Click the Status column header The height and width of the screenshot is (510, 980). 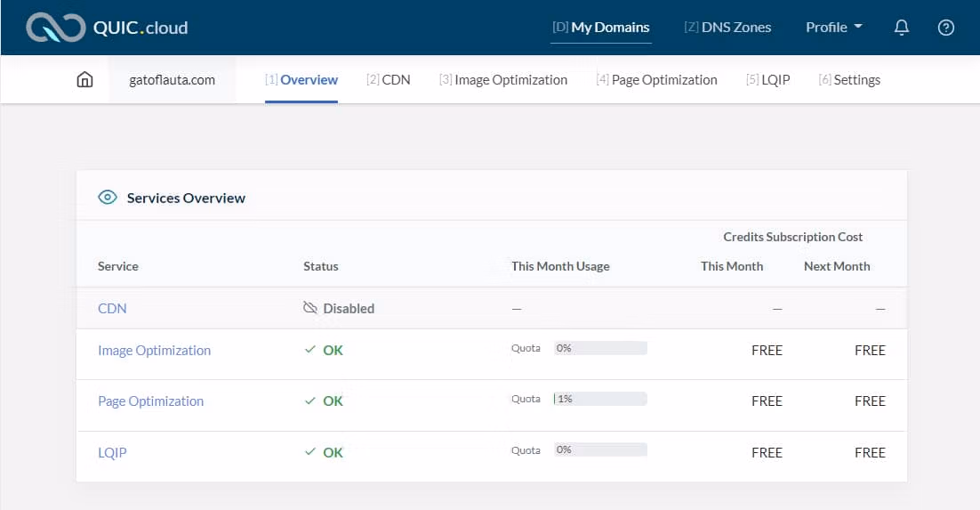pos(321,266)
